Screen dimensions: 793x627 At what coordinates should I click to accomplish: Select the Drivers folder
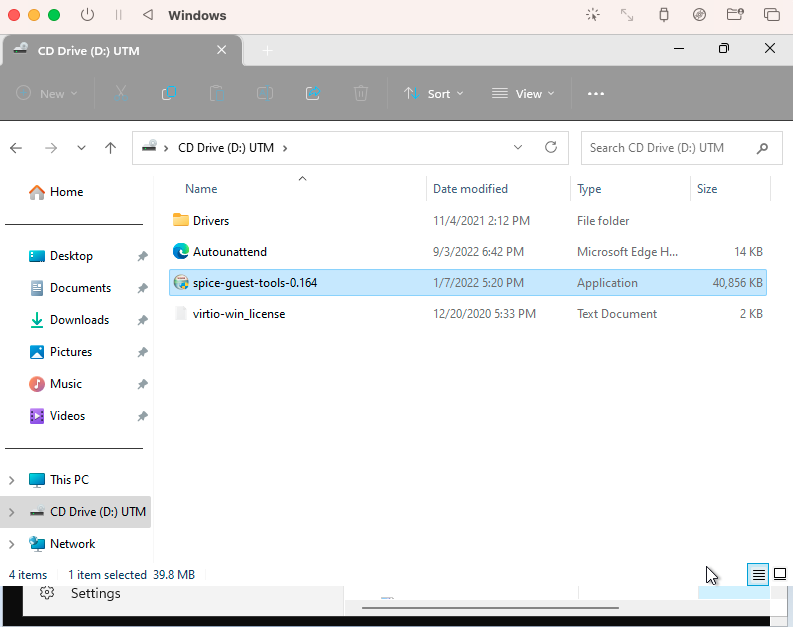point(468,220)
